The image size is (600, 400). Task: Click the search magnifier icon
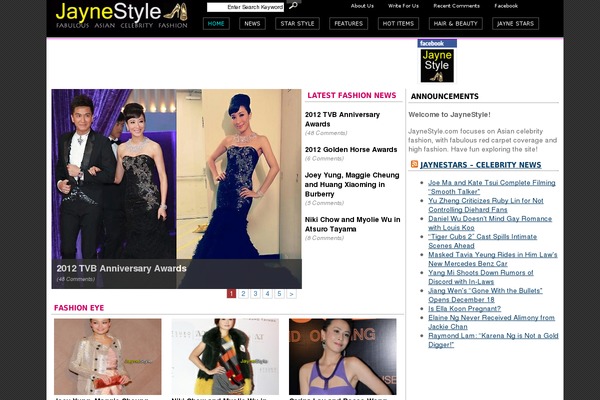point(293,6)
